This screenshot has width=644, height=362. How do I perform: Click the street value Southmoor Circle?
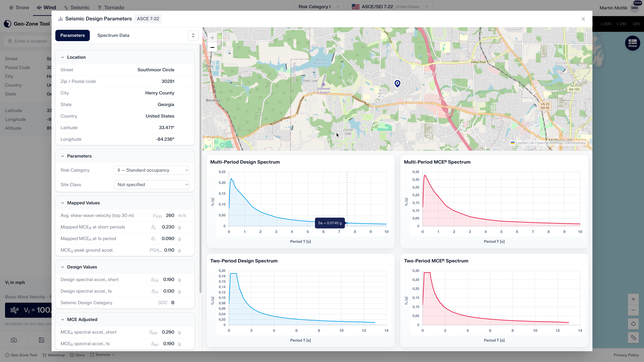click(156, 70)
